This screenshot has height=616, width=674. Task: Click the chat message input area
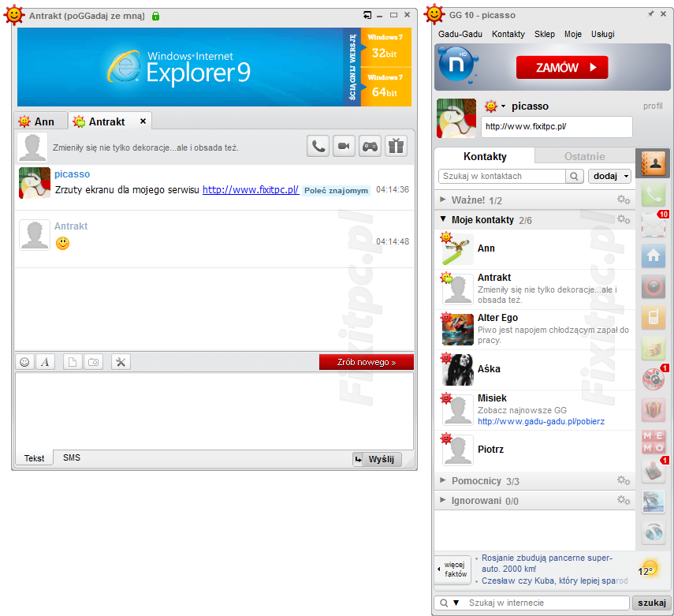[x=214, y=411]
